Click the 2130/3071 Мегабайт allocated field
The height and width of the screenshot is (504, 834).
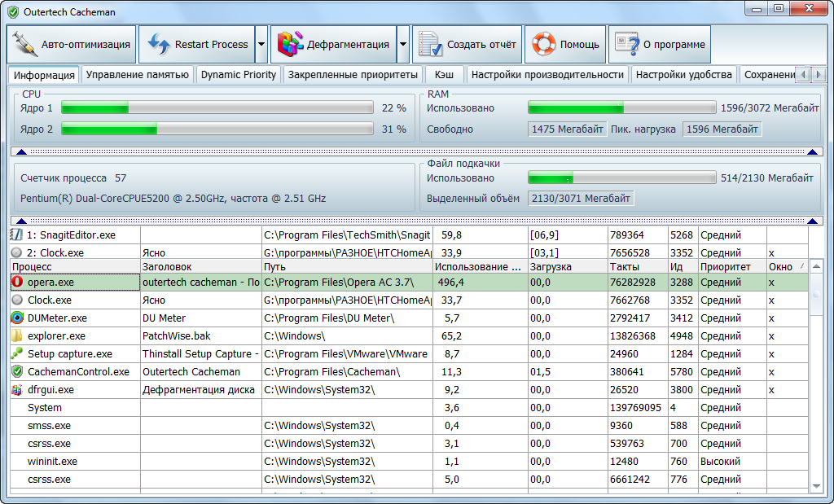click(581, 199)
